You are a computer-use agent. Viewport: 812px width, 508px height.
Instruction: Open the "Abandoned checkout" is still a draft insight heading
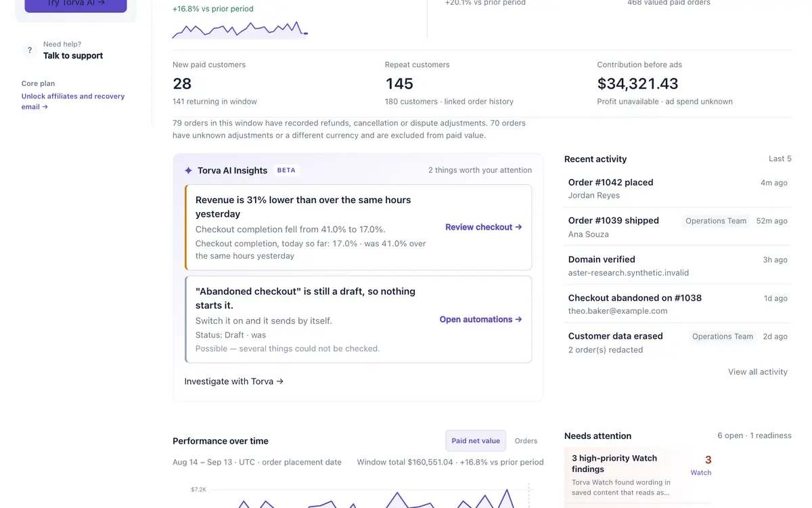(x=305, y=298)
